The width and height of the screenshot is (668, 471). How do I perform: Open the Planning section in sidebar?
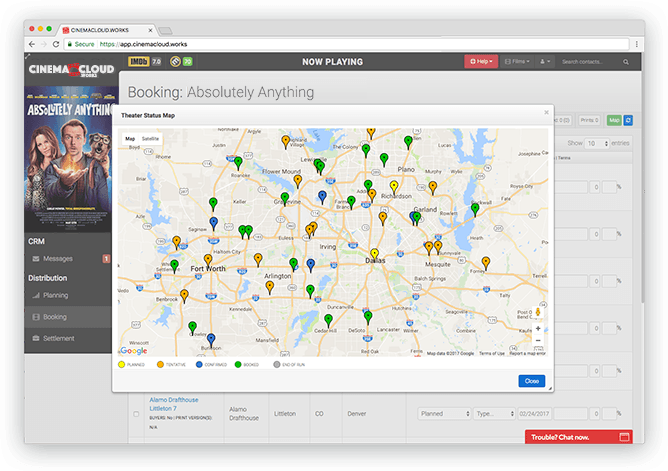pyautogui.click(x=55, y=295)
